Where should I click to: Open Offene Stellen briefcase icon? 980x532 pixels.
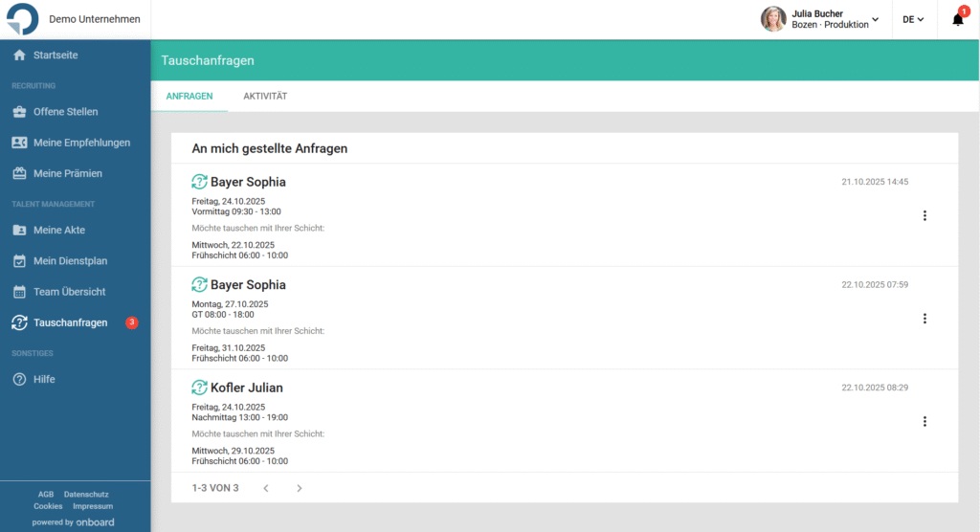coord(19,112)
